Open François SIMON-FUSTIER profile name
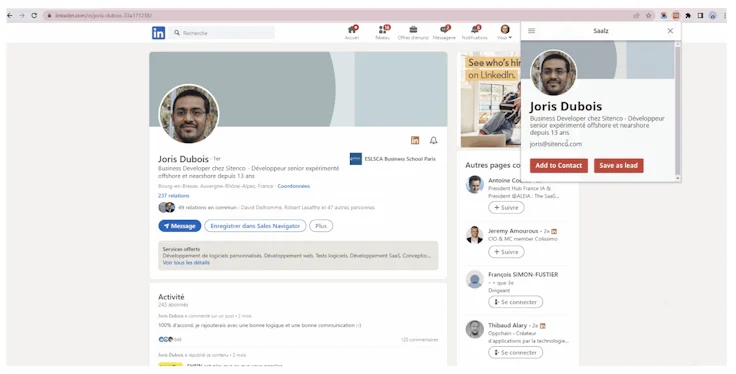The width and height of the screenshot is (736, 374). [523, 275]
